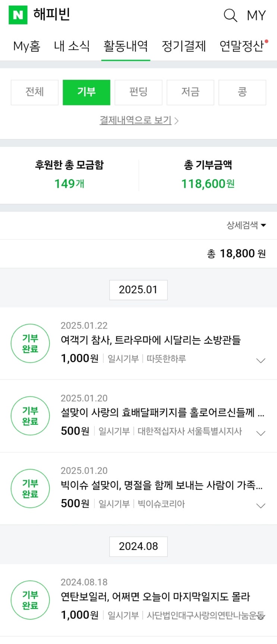Click 기부완료 badge for 효배달패키지 donation
Viewport: 277px width, 644px height.
pyautogui.click(x=30, y=416)
